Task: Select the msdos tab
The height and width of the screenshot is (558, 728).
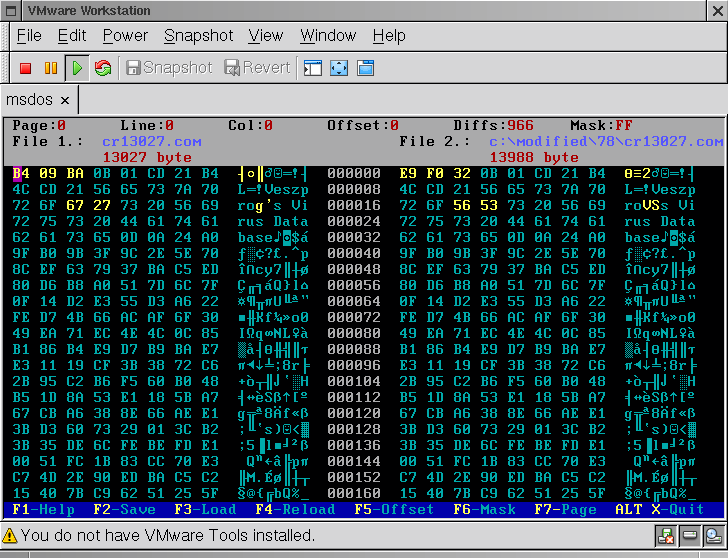Action: tap(30, 100)
